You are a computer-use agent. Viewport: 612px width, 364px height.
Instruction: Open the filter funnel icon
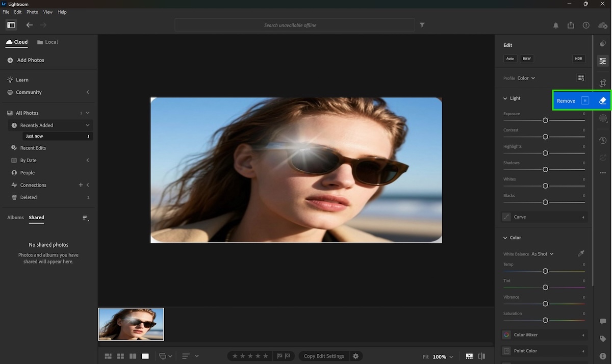(422, 25)
